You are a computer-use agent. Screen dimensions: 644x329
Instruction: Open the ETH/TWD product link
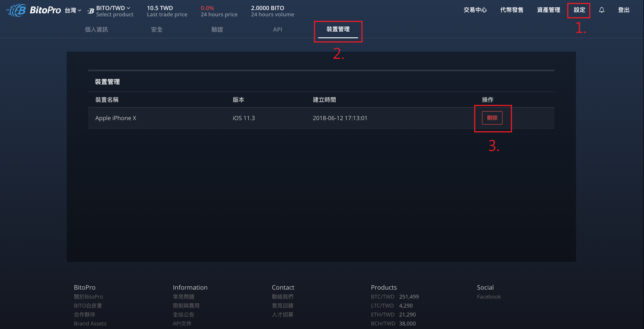pos(382,314)
